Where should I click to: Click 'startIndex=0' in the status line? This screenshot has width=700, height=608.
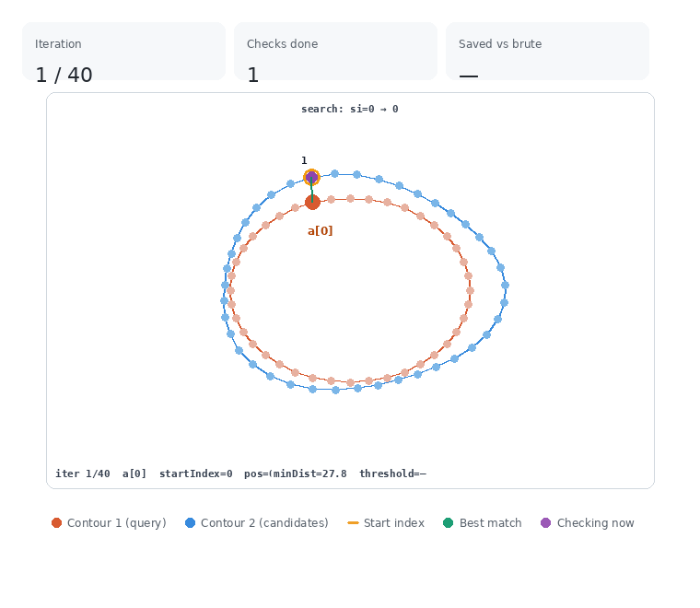tap(196, 474)
